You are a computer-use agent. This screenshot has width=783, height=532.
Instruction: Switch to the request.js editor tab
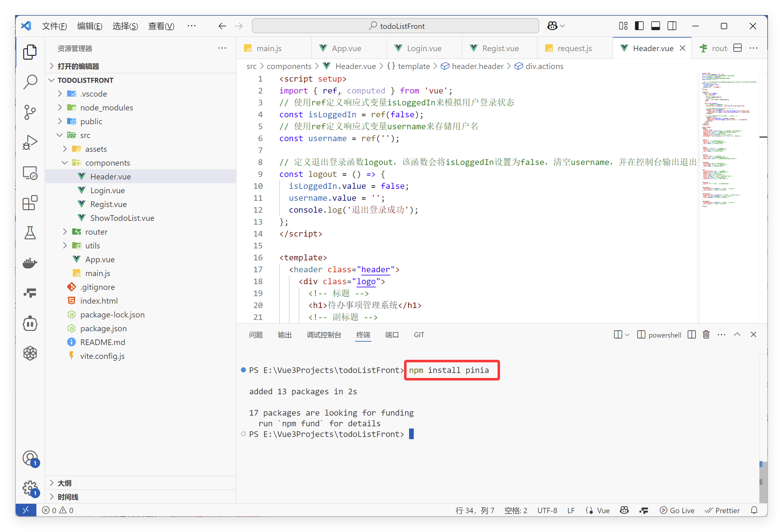pos(574,48)
